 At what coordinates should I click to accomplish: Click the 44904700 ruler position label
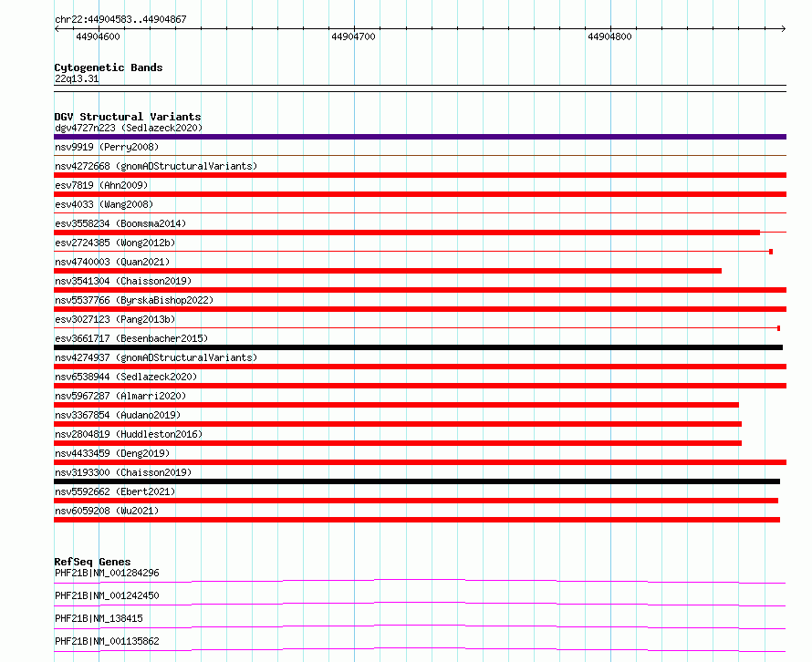353,36
